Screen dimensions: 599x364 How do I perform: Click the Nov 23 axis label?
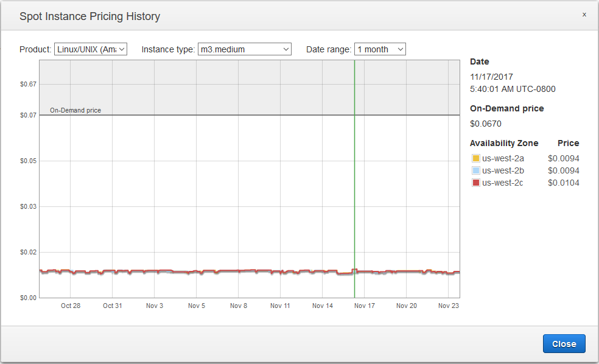point(449,306)
